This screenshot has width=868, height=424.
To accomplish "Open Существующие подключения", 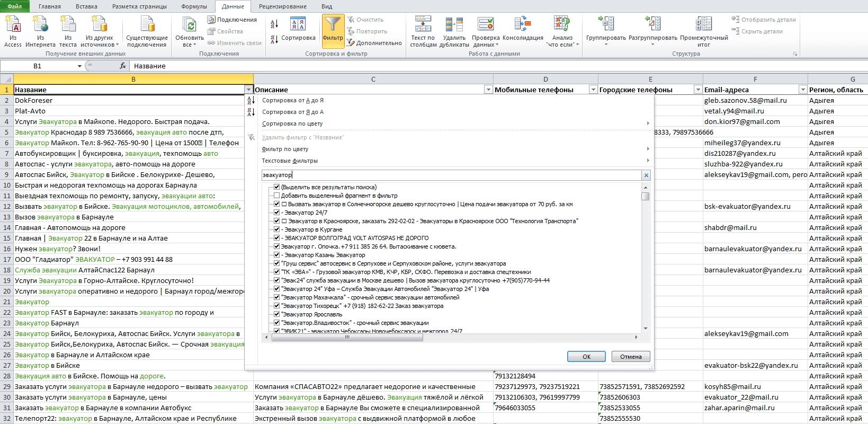I will point(147,32).
